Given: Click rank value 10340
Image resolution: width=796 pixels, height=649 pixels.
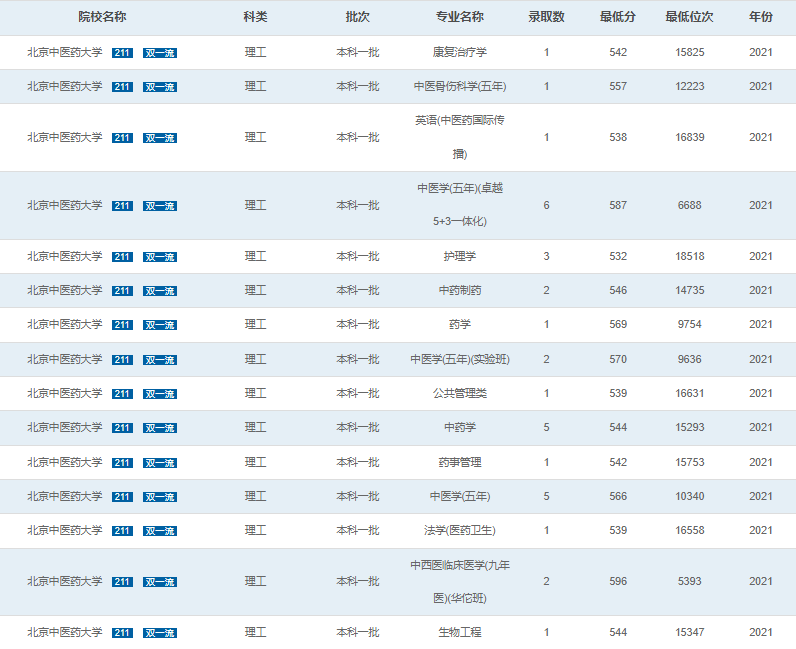Looking at the screenshot, I should point(689,497).
